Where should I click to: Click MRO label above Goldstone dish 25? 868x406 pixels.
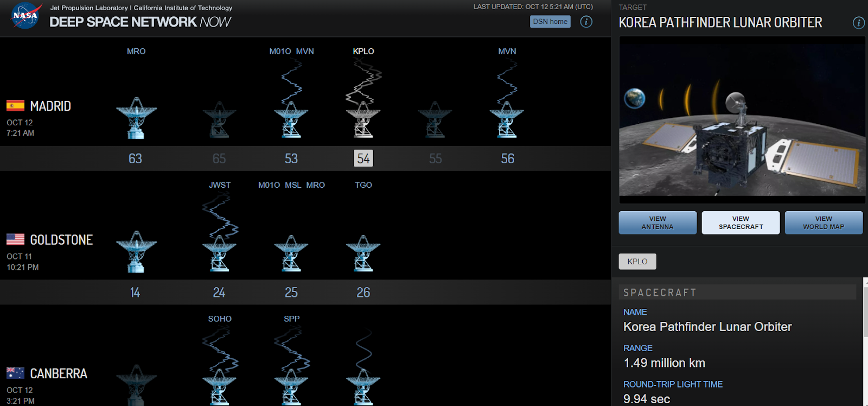[315, 185]
